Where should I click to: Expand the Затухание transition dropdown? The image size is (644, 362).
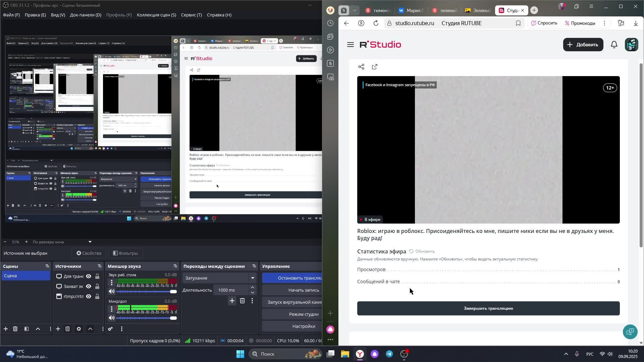[253, 278]
